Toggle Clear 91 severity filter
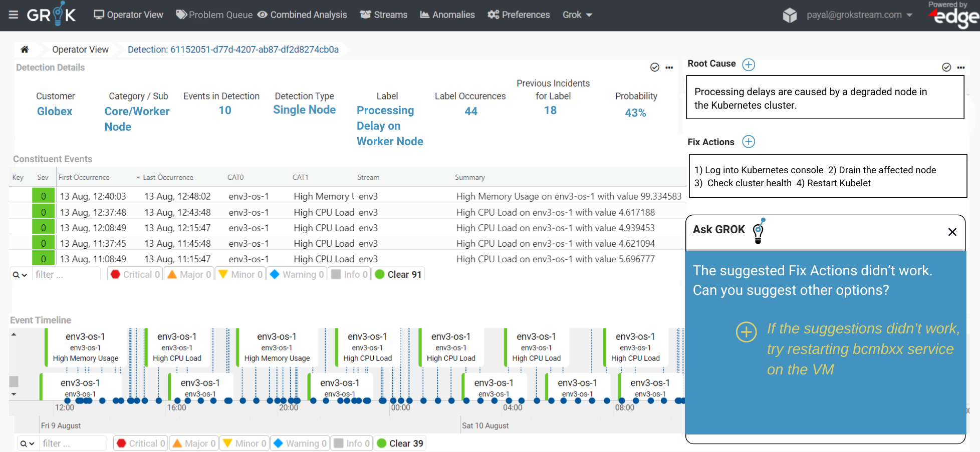The image size is (980, 452). point(398,274)
